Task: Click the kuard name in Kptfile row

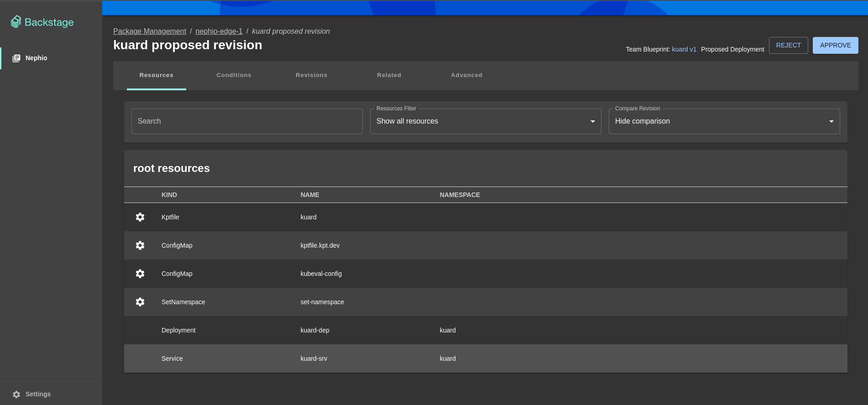Action: point(309,217)
